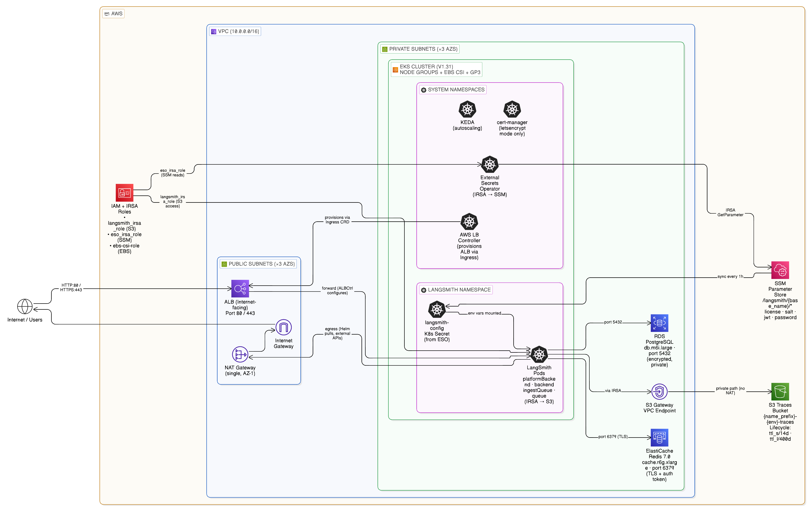The height and width of the screenshot is (511, 812).
Task: Click the NAT Gateway icon
Action: point(240,354)
